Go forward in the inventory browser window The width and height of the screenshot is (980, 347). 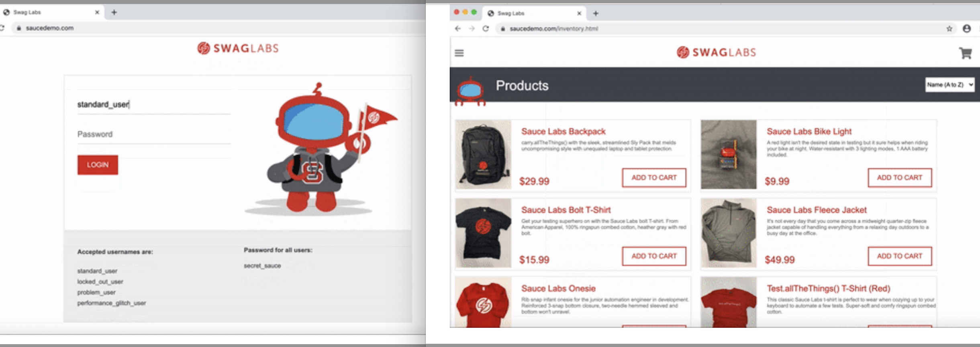pyautogui.click(x=472, y=29)
